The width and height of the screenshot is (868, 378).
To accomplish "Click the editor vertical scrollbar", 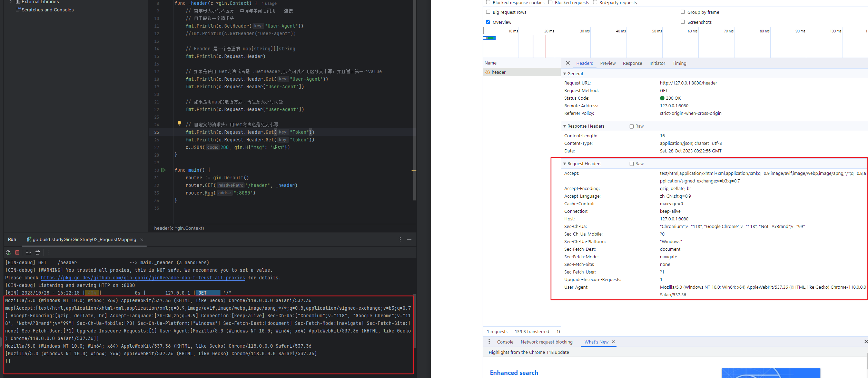I will coord(415,100).
